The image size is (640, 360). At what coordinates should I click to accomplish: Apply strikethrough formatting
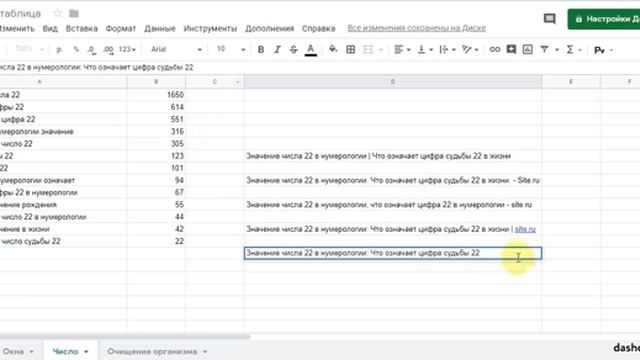[293, 50]
